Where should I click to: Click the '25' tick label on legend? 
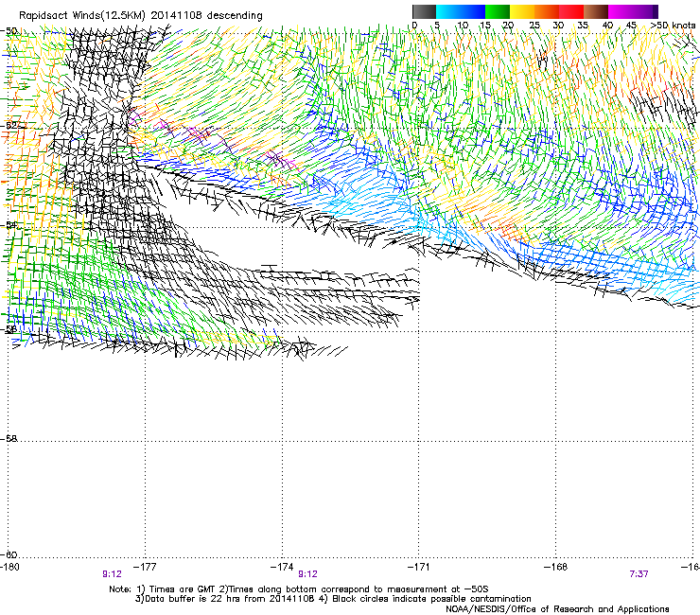(x=534, y=26)
